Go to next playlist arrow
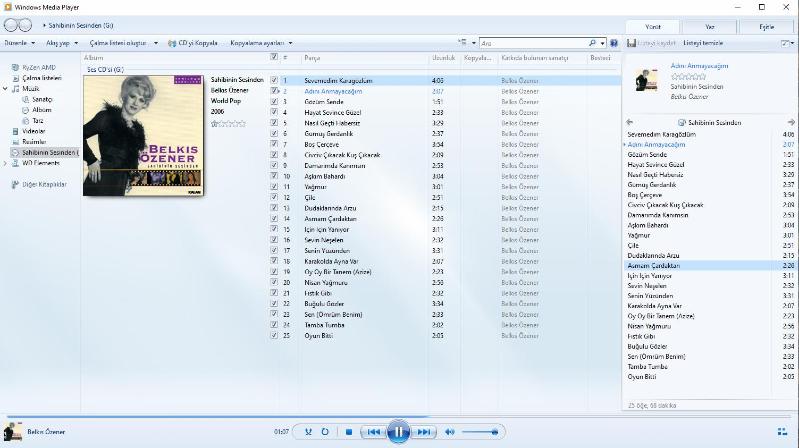Image resolution: width=799 pixels, height=448 pixels. point(791,122)
